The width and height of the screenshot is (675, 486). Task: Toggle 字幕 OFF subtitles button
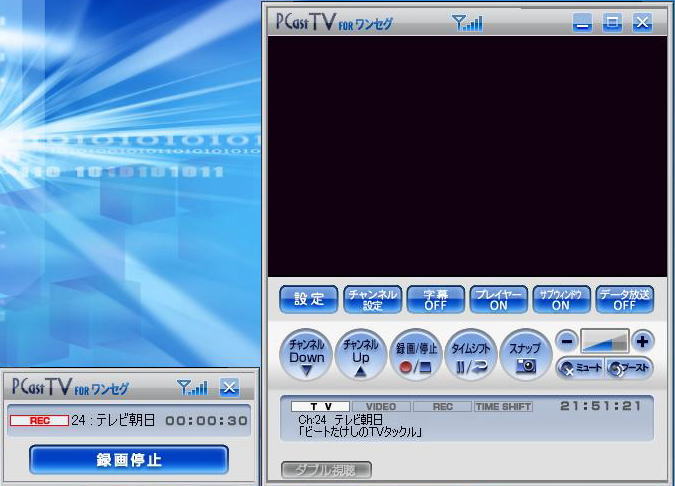(x=436, y=299)
